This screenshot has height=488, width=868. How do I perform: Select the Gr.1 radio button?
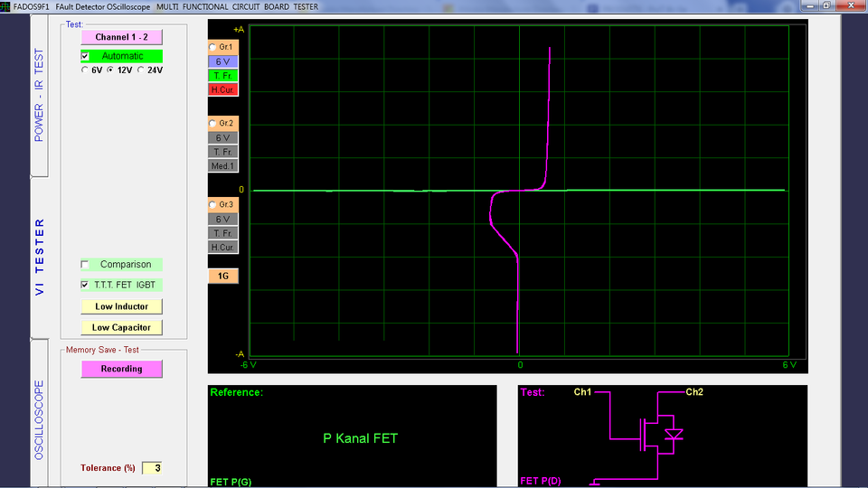pyautogui.click(x=212, y=47)
